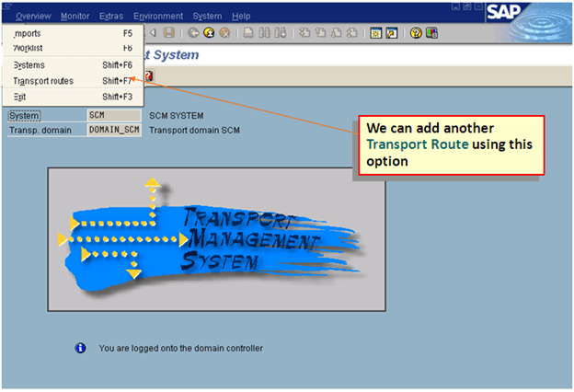Click the SAP logo in corner
The width and height of the screenshot is (574, 392).
[x=504, y=13]
